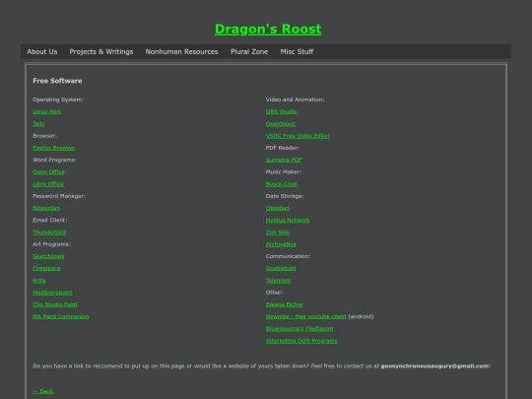Click the geosynchronousaugury@gmail.com email text

pos(434,366)
